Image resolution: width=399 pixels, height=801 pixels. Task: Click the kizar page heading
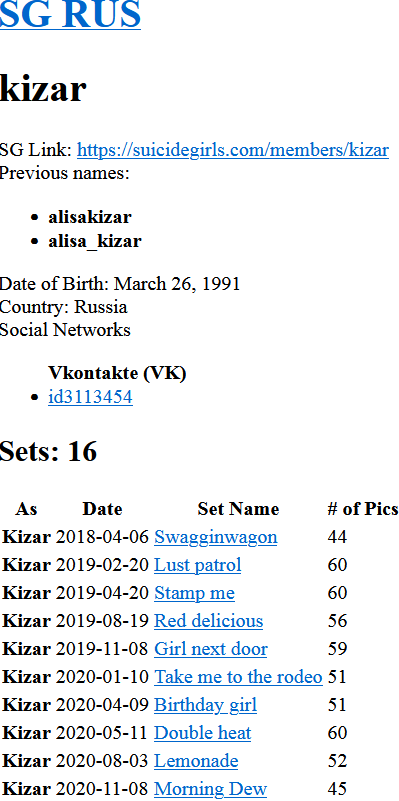tap(43, 88)
